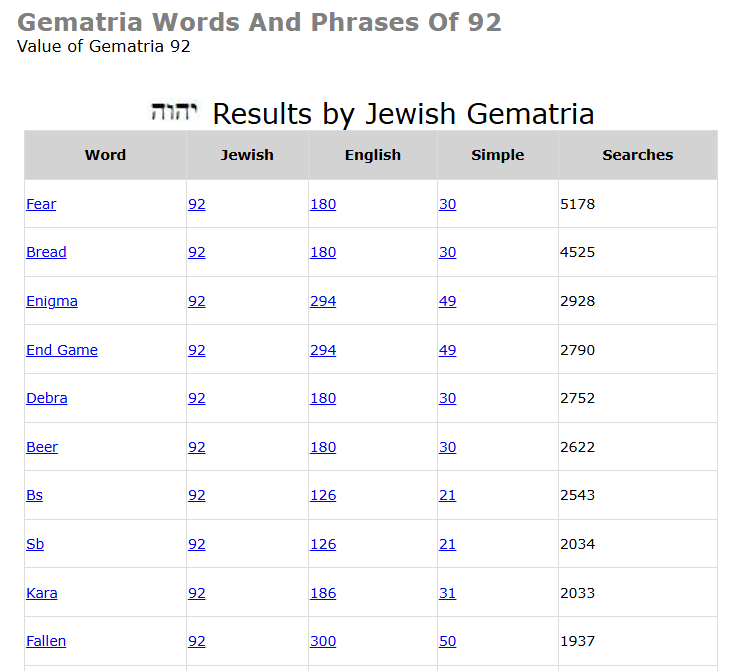Click searches count 1937 for Fallen

pyautogui.click(x=578, y=641)
